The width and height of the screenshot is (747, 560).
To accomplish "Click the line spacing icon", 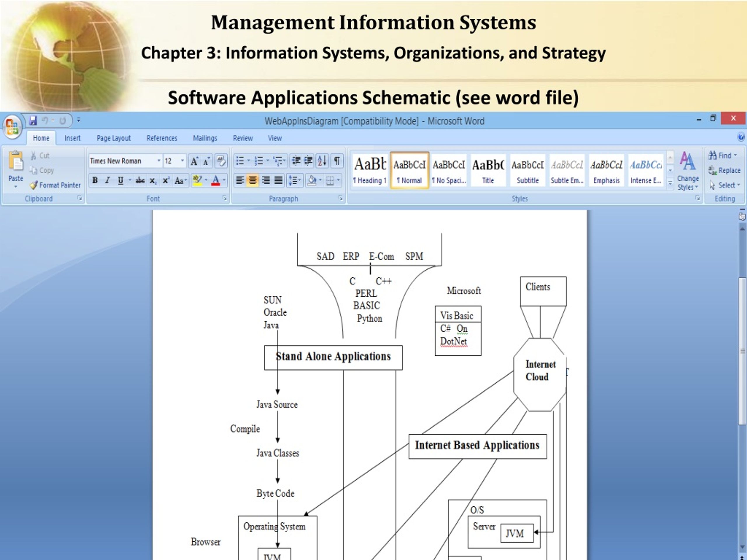I will (292, 181).
